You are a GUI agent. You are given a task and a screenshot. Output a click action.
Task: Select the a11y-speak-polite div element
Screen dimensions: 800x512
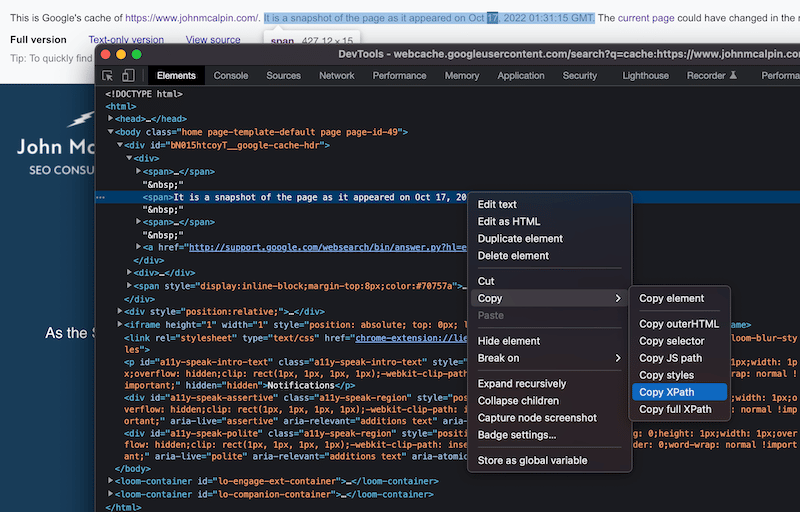pos(296,445)
